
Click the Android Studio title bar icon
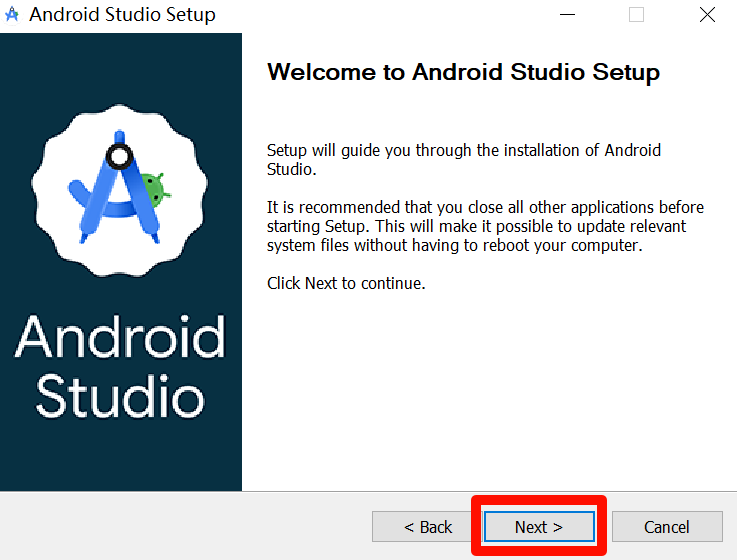13,15
